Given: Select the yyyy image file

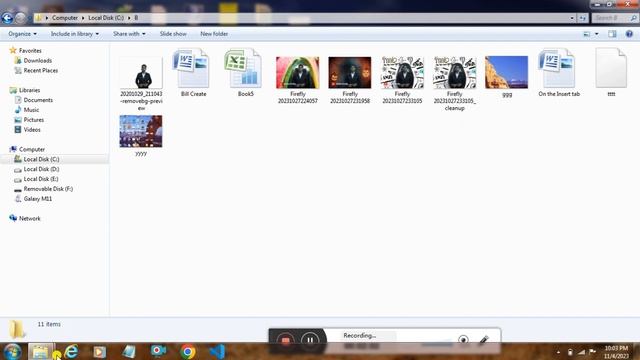Looking at the screenshot, I should click(141, 136).
